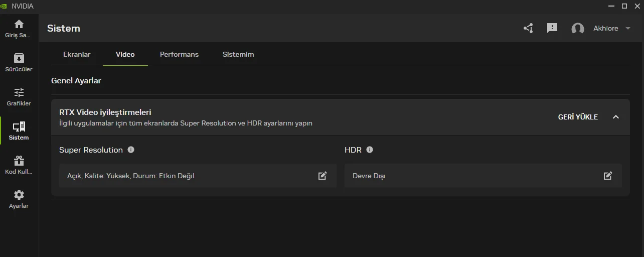Show info tooltip for HDR
The image size is (644, 257).
370,150
